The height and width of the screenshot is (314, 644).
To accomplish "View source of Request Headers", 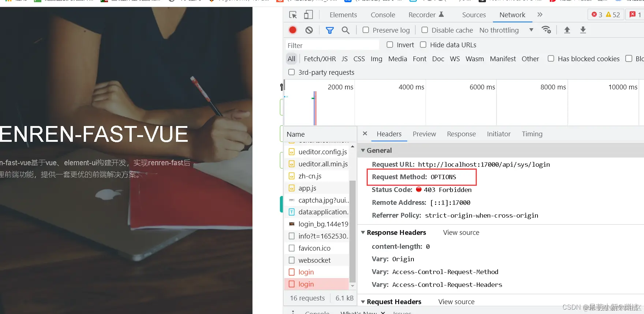I will tap(456, 302).
